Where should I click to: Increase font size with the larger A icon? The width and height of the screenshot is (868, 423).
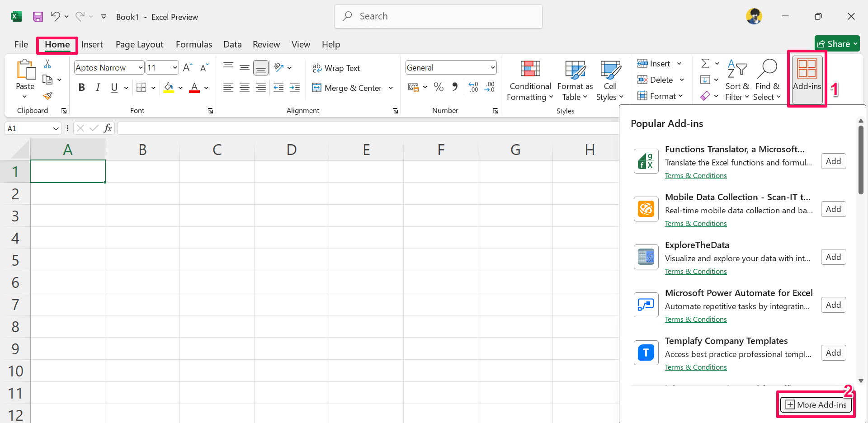click(188, 68)
